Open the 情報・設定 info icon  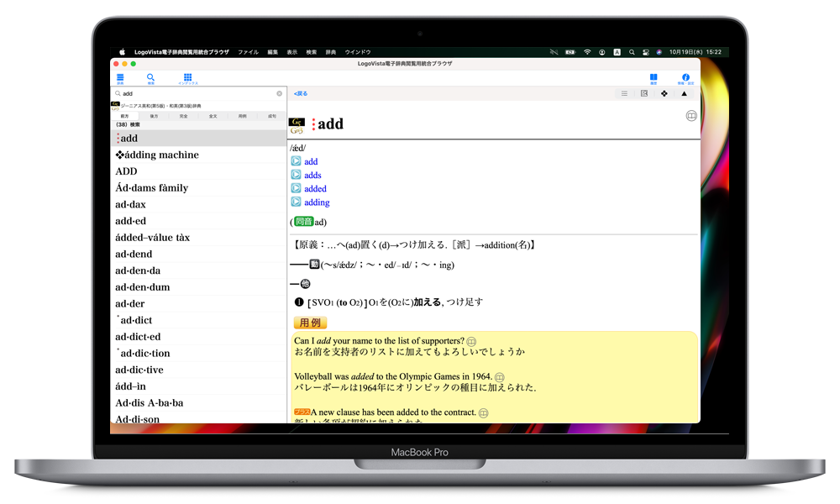pyautogui.click(x=685, y=79)
